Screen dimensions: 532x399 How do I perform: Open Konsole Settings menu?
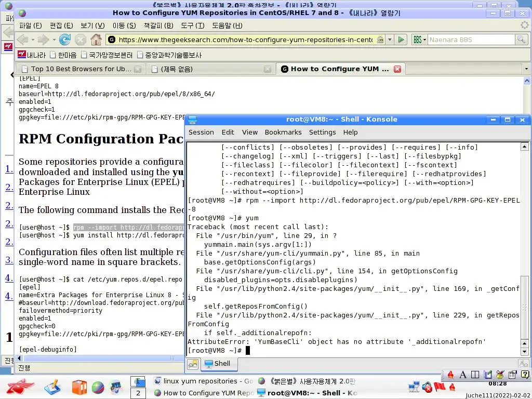pos(322,132)
